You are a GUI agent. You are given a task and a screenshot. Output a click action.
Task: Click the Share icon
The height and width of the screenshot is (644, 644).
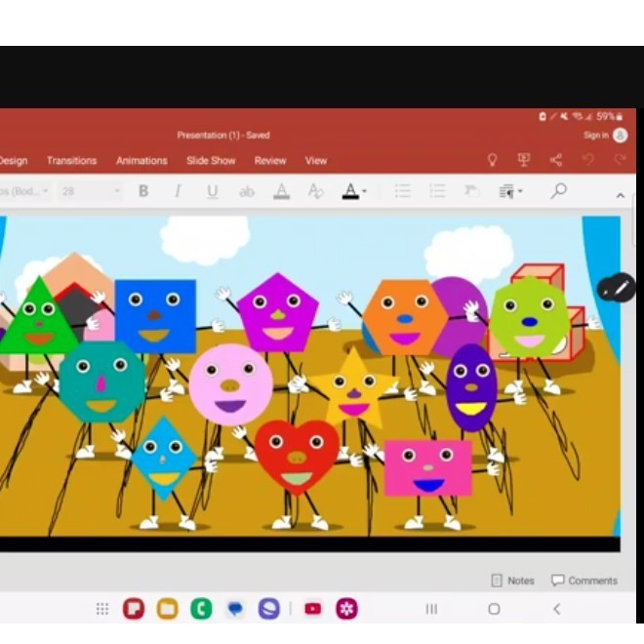(556, 160)
